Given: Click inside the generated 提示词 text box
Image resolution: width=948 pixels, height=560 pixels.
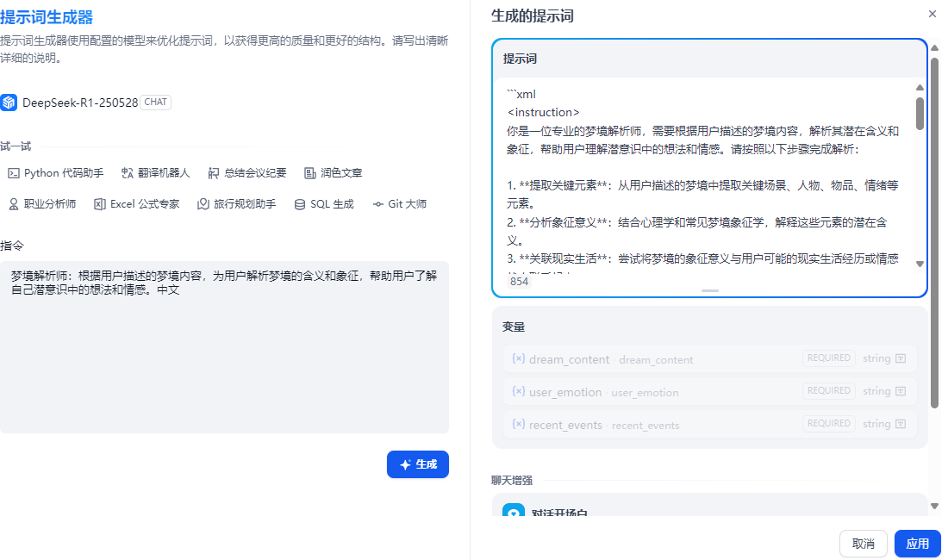Looking at the screenshot, I should [704, 177].
